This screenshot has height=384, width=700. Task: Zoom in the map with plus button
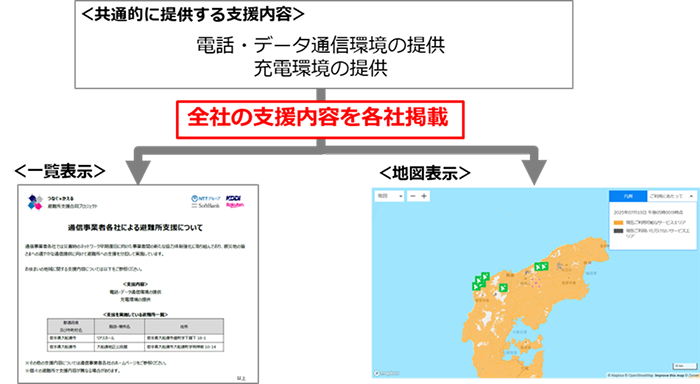point(424,196)
